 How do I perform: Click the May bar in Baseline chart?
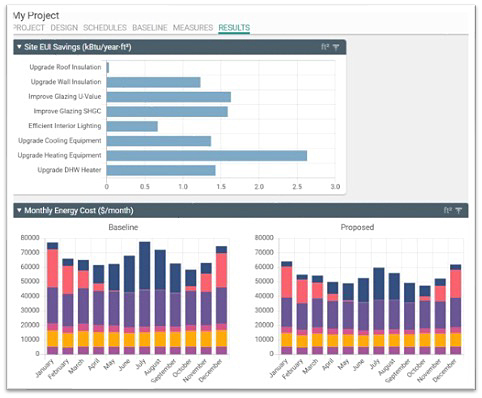pyautogui.click(x=114, y=309)
